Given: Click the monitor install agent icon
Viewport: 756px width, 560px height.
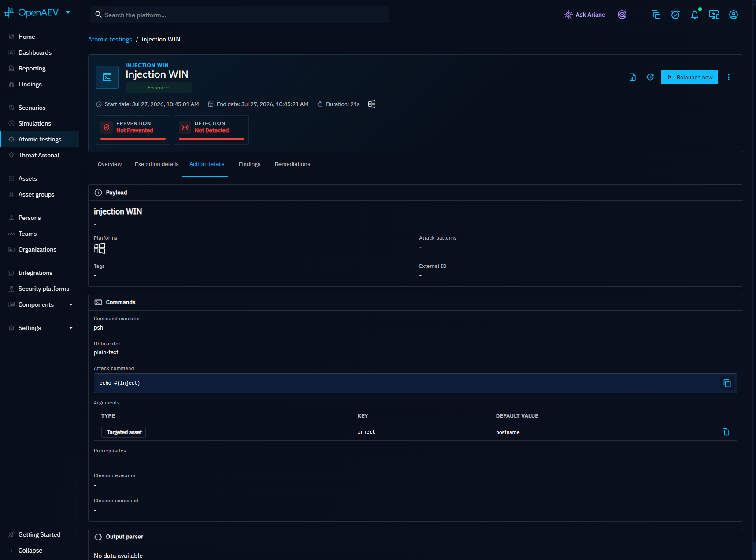Looking at the screenshot, I should tap(714, 15).
